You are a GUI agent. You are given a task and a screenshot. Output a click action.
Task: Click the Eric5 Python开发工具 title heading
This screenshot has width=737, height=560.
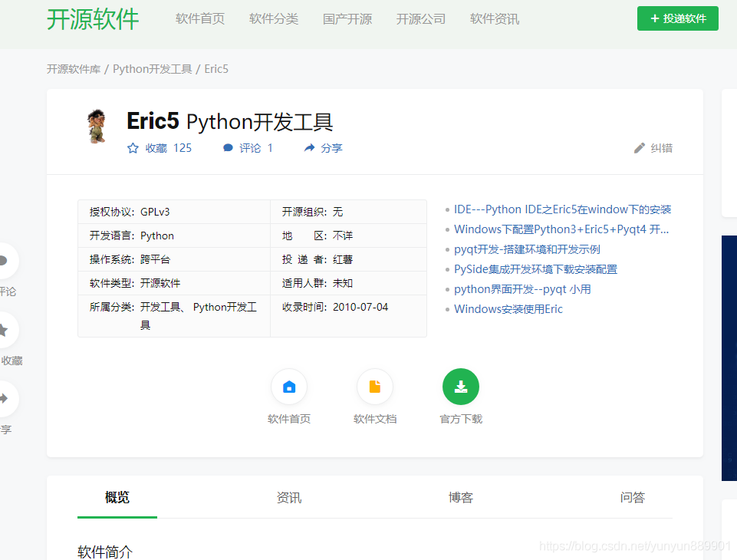coord(230,121)
